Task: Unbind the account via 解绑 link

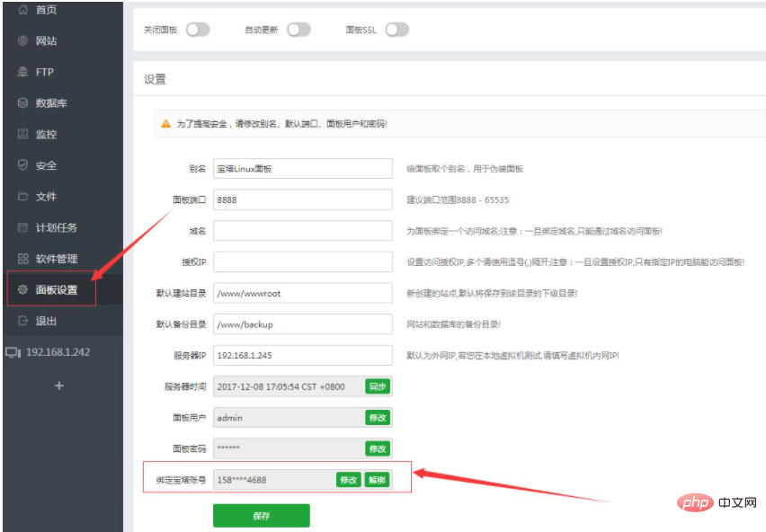Action: (x=376, y=480)
